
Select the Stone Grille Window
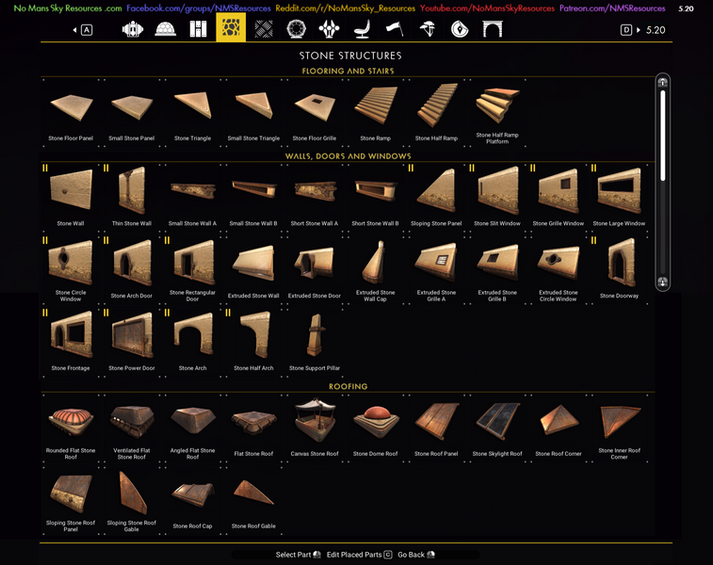coord(558,196)
